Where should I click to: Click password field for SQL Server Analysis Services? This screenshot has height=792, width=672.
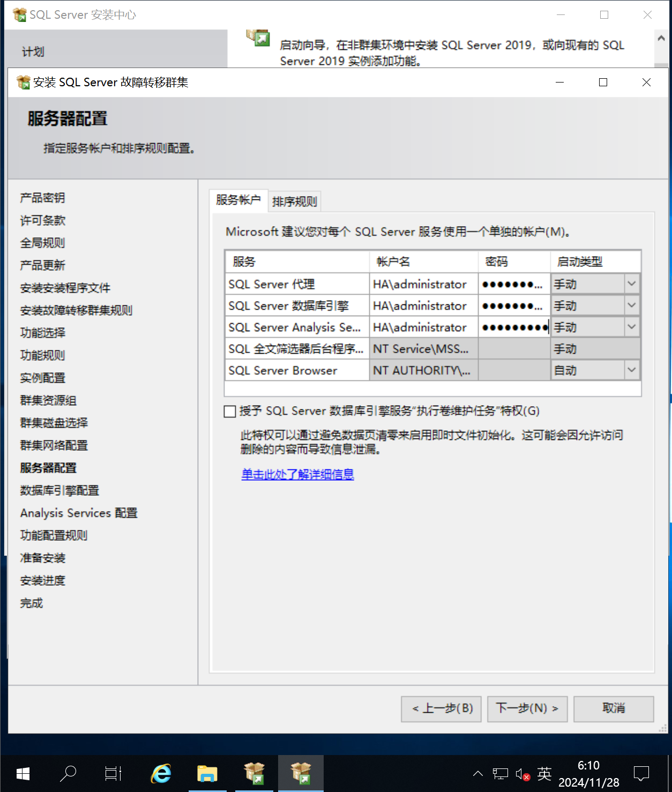514,327
